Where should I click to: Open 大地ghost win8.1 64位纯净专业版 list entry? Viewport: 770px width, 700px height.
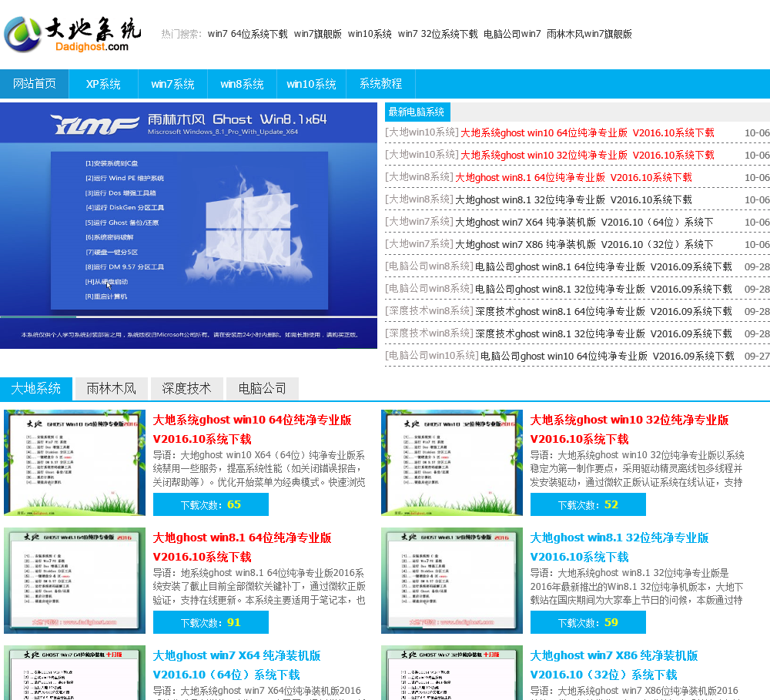(573, 177)
